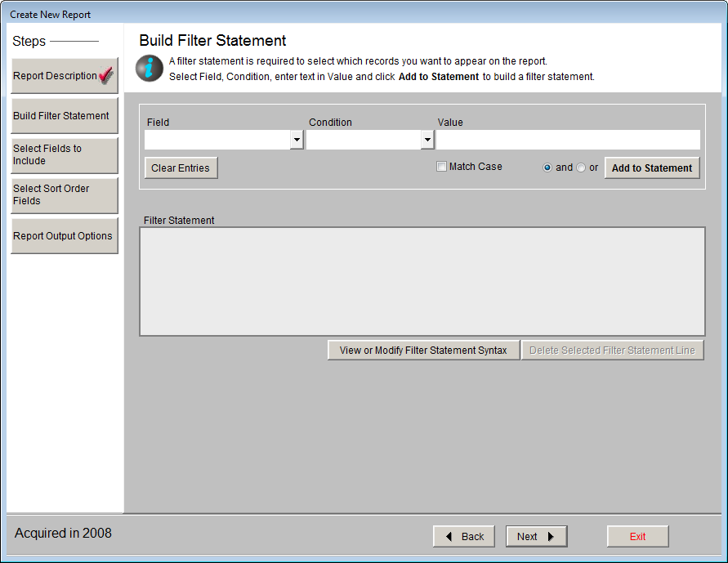Screen dimensions: 728x563
Task: Click the right arrow on the Next button
Action: [552, 536]
